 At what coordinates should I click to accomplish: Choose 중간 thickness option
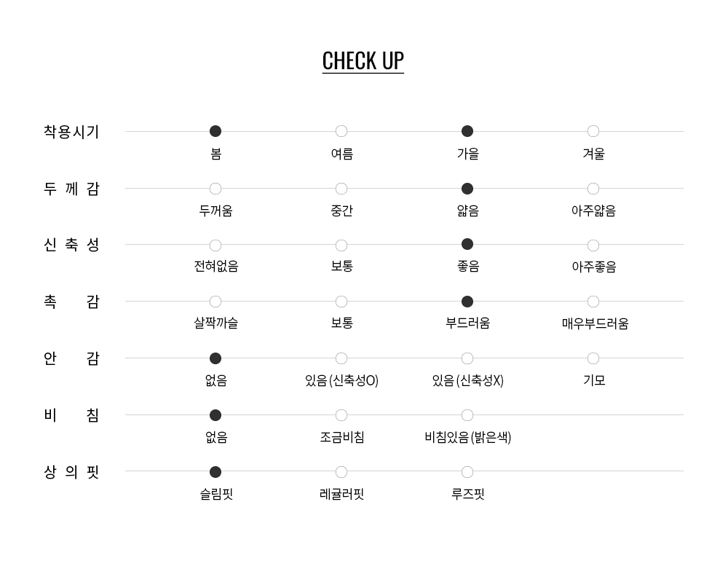pyautogui.click(x=341, y=189)
